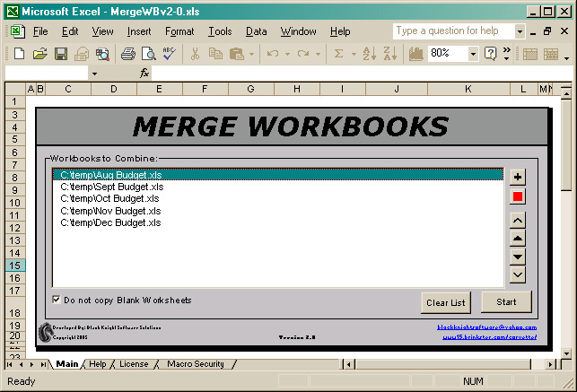Move selected workbook down one position
The height and width of the screenshot is (392, 577).
coord(518,257)
